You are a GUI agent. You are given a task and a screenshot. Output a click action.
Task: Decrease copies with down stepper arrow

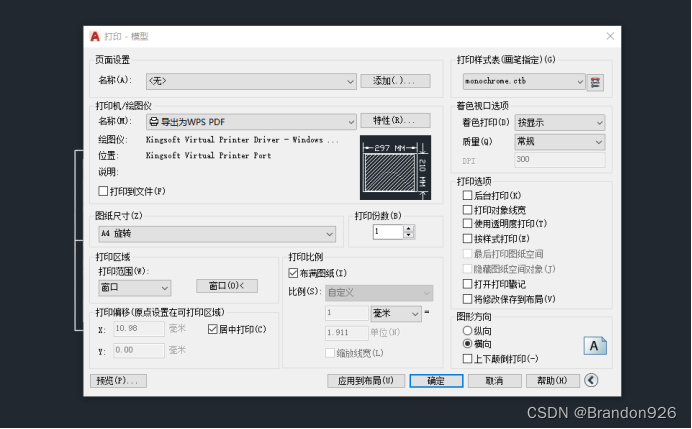pos(409,235)
